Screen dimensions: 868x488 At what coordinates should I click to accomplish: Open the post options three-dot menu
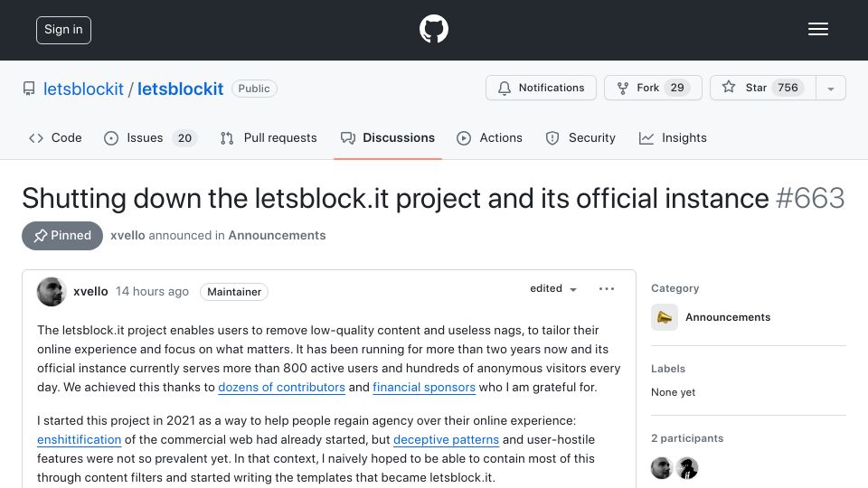(607, 289)
